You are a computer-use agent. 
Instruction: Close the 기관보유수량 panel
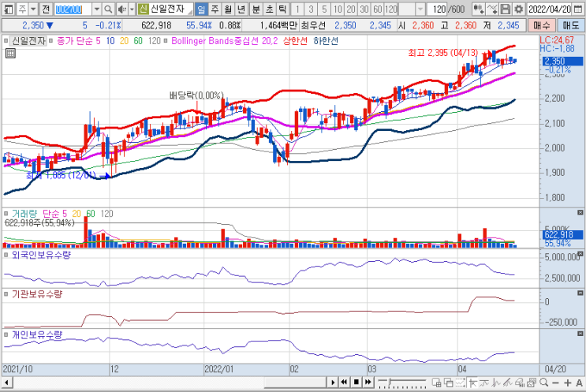coord(580,293)
